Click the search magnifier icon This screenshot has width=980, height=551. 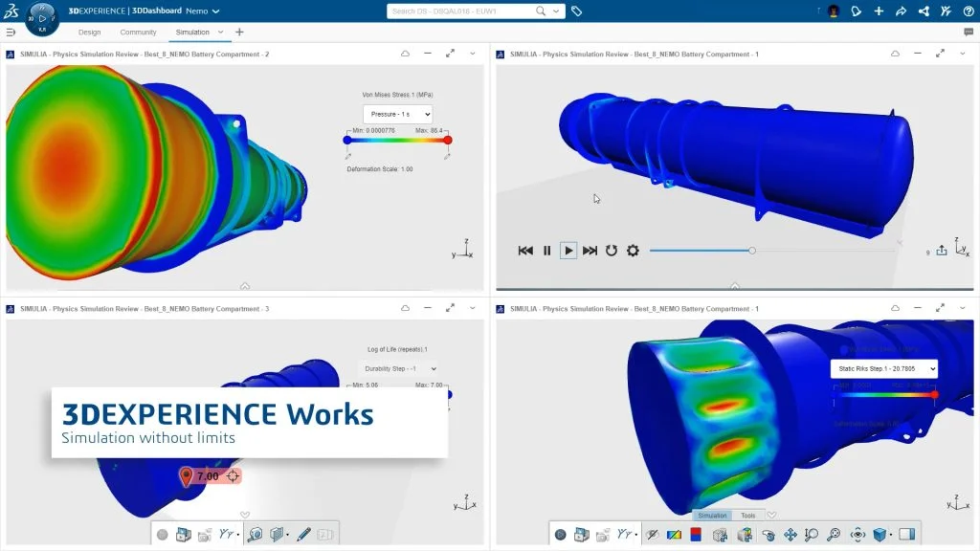(541, 11)
